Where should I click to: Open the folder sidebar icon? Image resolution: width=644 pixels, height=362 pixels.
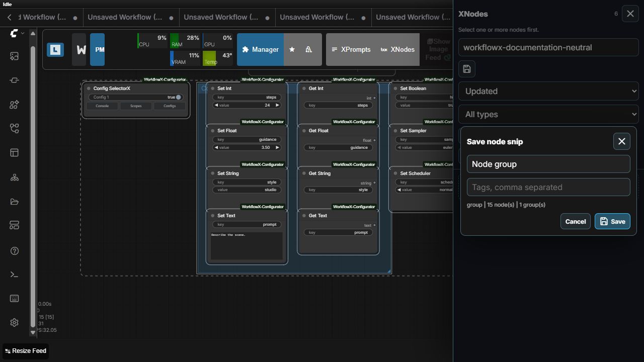(x=15, y=202)
